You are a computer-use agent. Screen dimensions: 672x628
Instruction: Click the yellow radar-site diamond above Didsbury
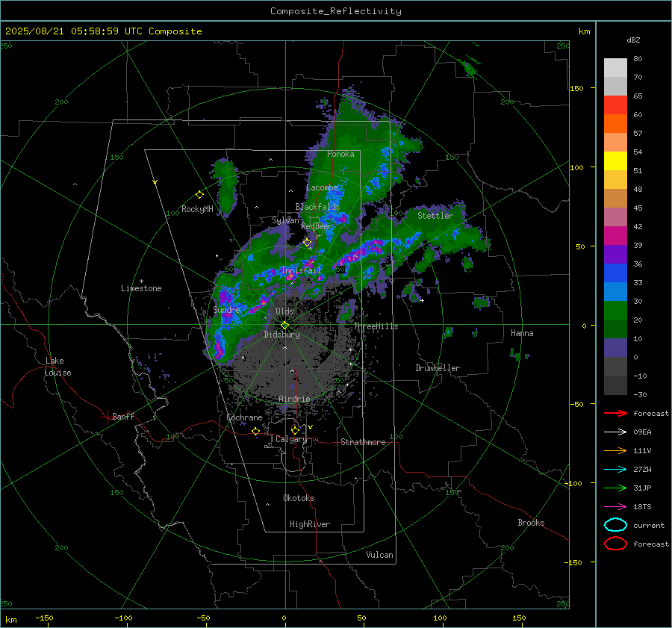tap(284, 326)
